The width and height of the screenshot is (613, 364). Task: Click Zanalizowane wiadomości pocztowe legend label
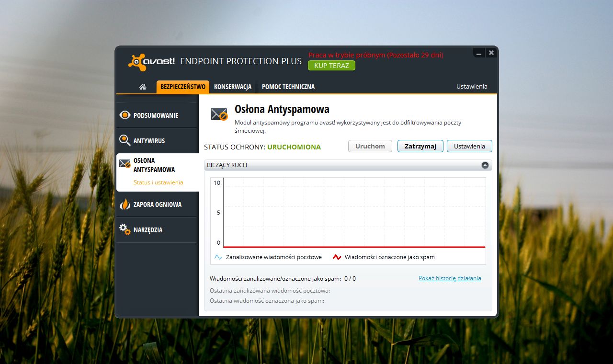click(274, 257)
